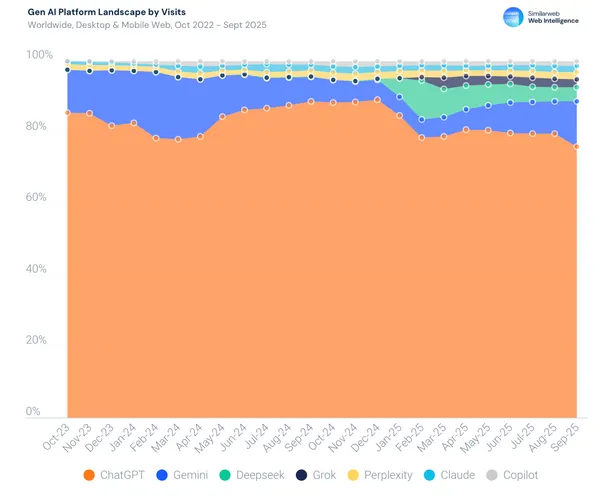Click the Similarweb Web Intelligence text
Viewport: 600px width, 498px height.
click(555, 15)
